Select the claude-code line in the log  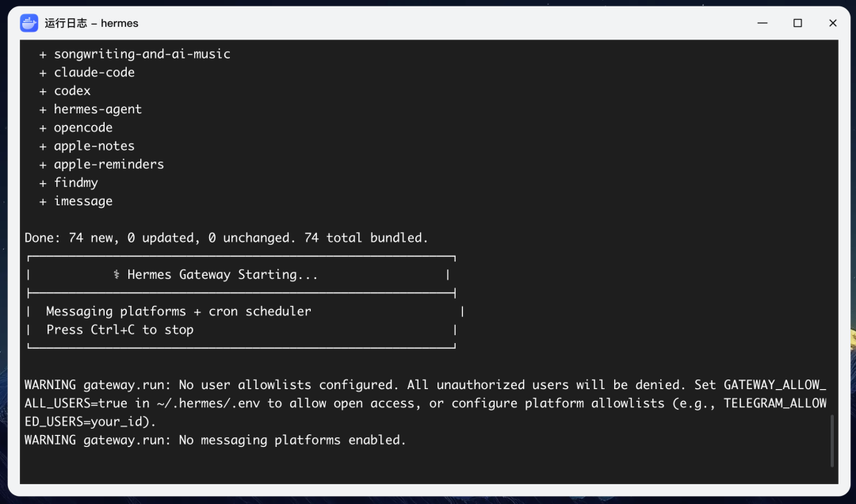tap(94, 72)
